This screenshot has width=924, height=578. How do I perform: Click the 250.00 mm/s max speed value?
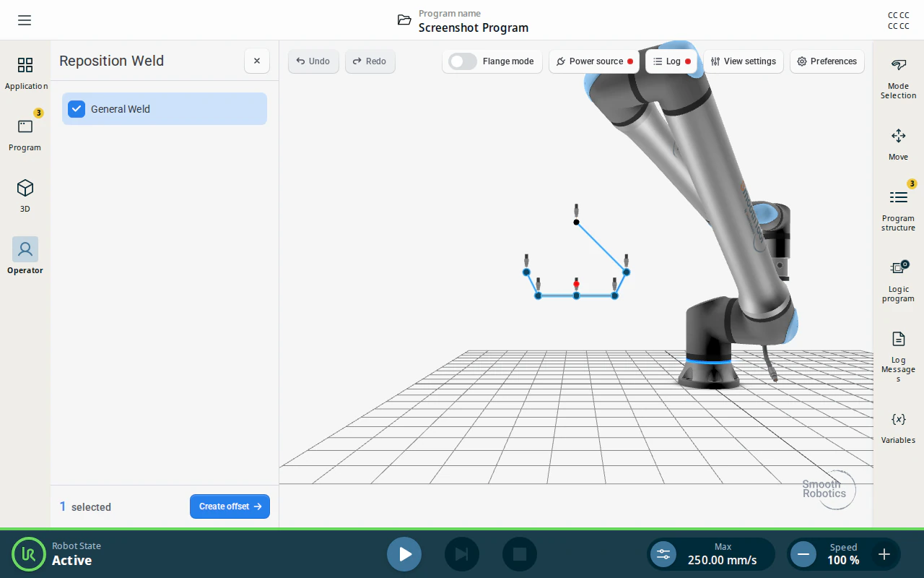(723, 560)
